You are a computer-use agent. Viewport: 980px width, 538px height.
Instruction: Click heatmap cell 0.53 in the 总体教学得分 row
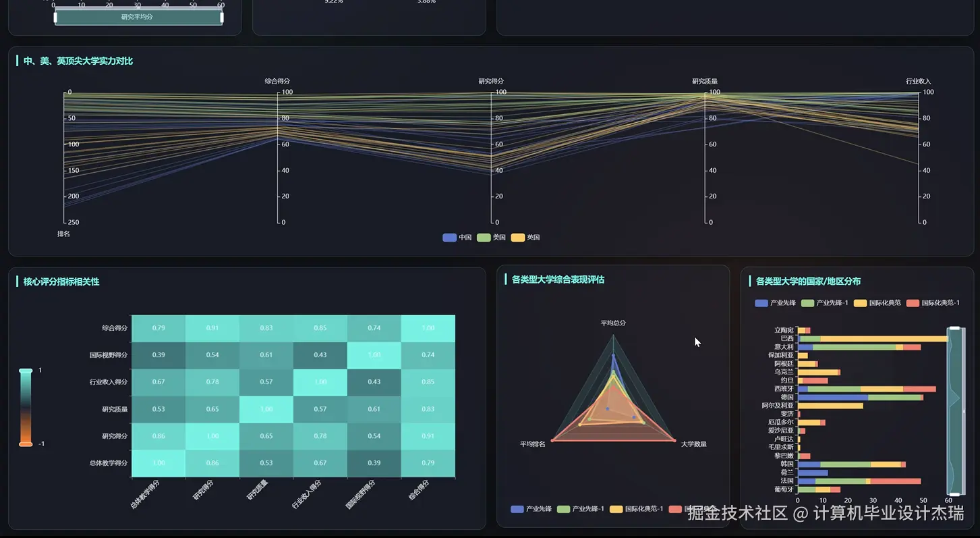266,463
